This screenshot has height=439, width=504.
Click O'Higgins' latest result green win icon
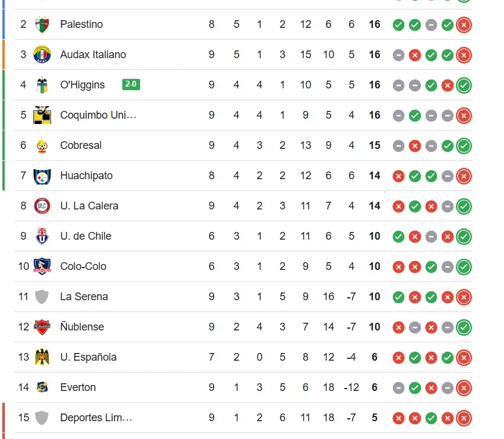click(464, 85)
